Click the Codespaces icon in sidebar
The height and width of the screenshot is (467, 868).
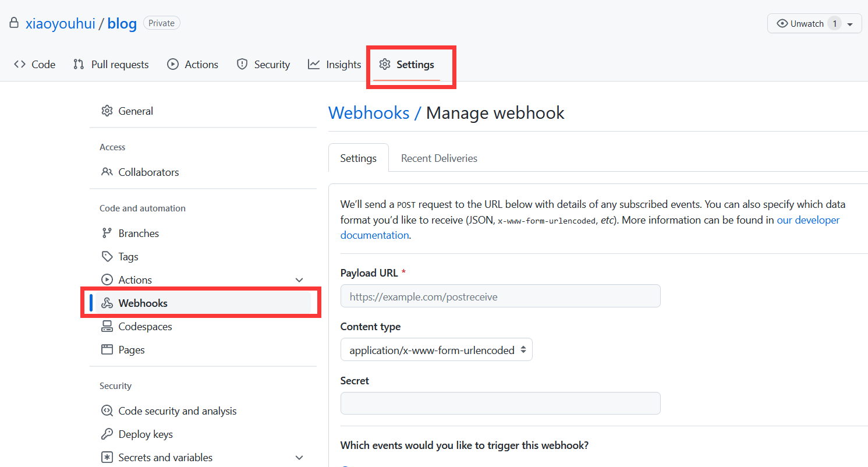point(107,327)
